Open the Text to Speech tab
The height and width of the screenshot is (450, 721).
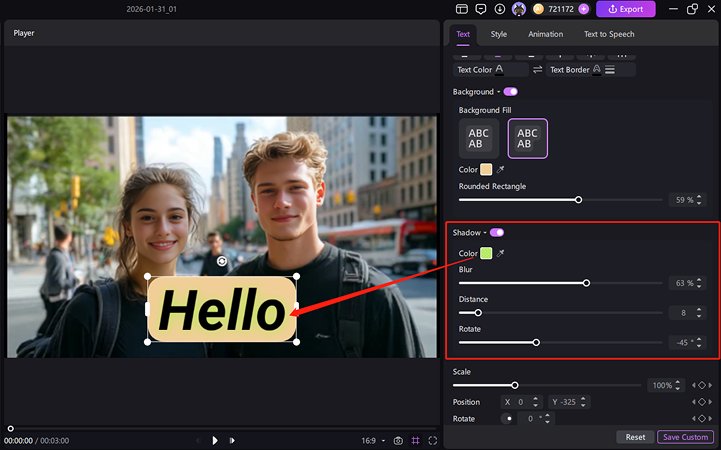pyautogui.click(x=609, y=34)
